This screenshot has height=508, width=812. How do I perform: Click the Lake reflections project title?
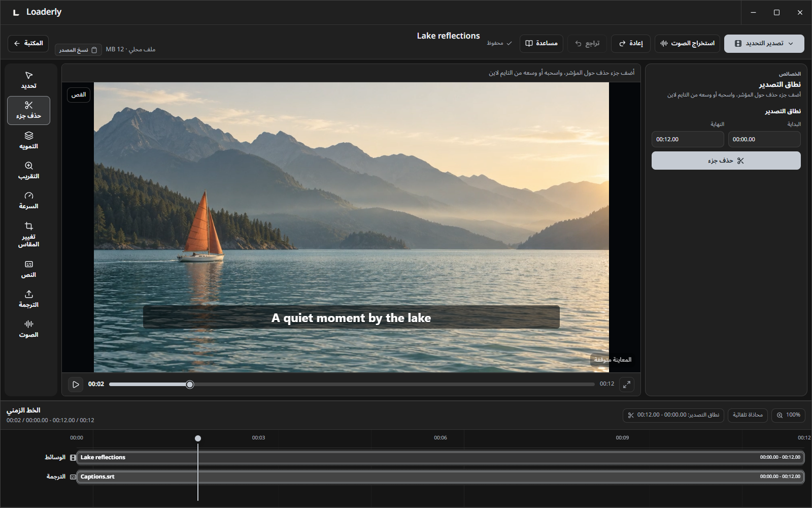448,36
